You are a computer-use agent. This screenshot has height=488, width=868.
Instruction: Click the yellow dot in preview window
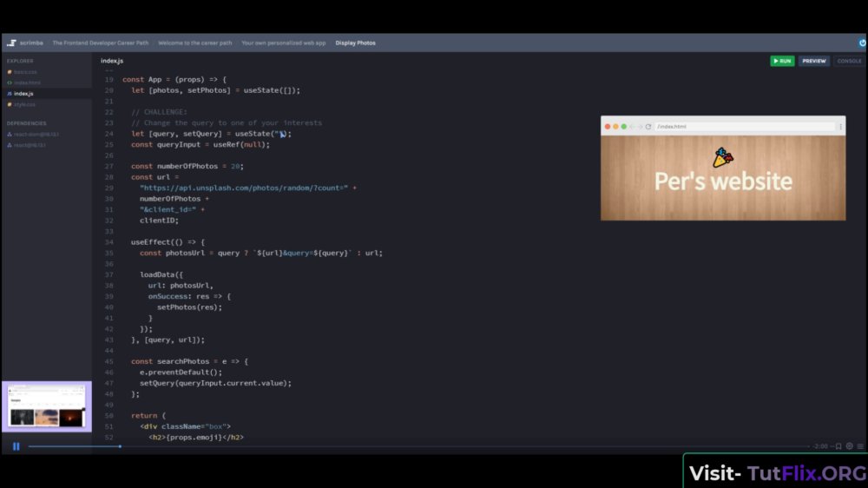[x=615, y=127]
